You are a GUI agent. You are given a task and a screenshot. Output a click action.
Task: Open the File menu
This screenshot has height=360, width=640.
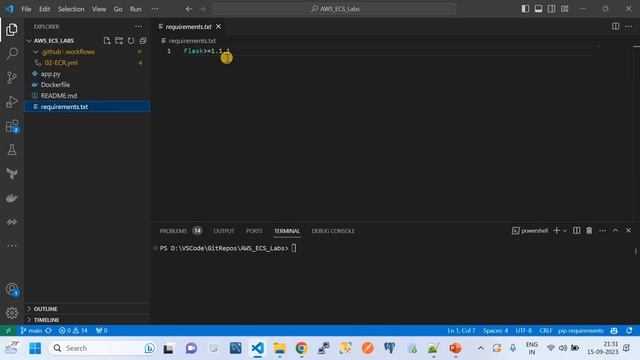click(26, 9)
